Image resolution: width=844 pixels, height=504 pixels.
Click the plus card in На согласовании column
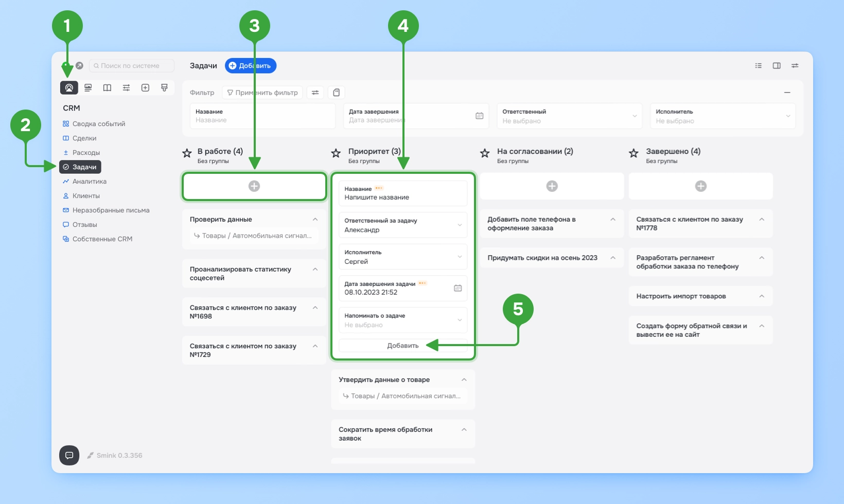pyautogui.click(x=552, y=186)
